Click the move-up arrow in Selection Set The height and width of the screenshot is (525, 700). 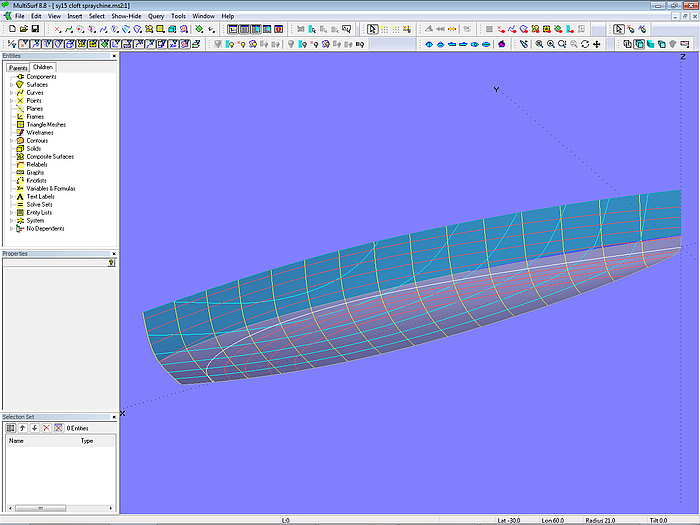coord(22,428)
